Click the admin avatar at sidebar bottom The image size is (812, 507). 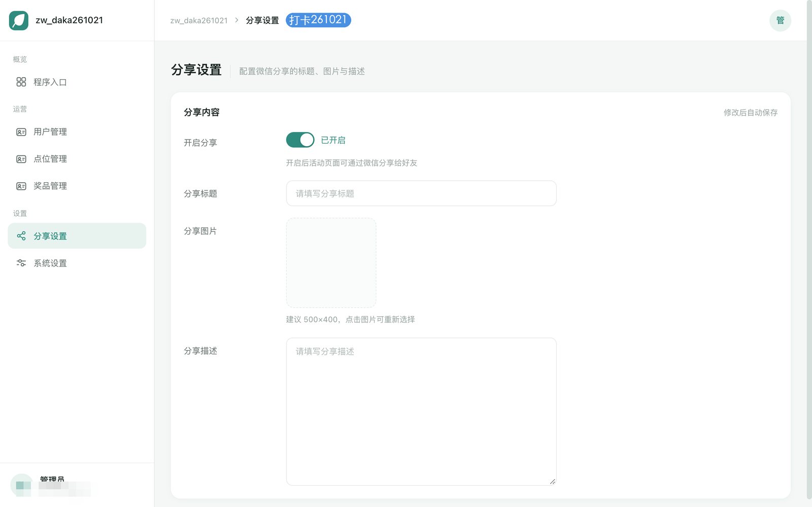(x=21, y=485)
